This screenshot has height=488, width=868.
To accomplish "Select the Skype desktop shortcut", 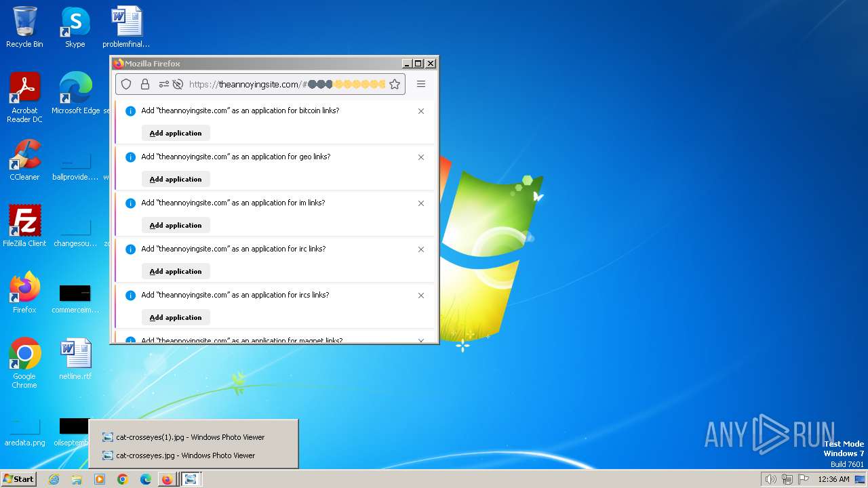I will pyautogui.click(x=75, y=27).
